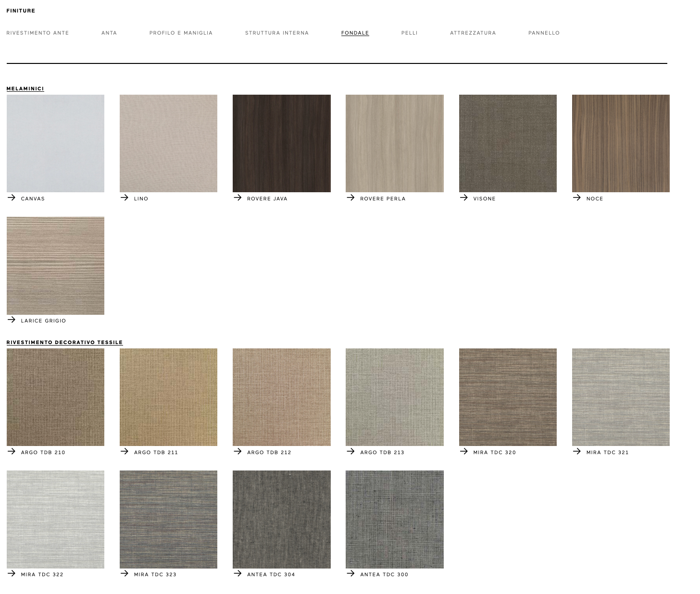Click the arrow icon next to Mira TDC 322
Image resolution: width=700 pixels, height=594 pixels.
[12, 573]
